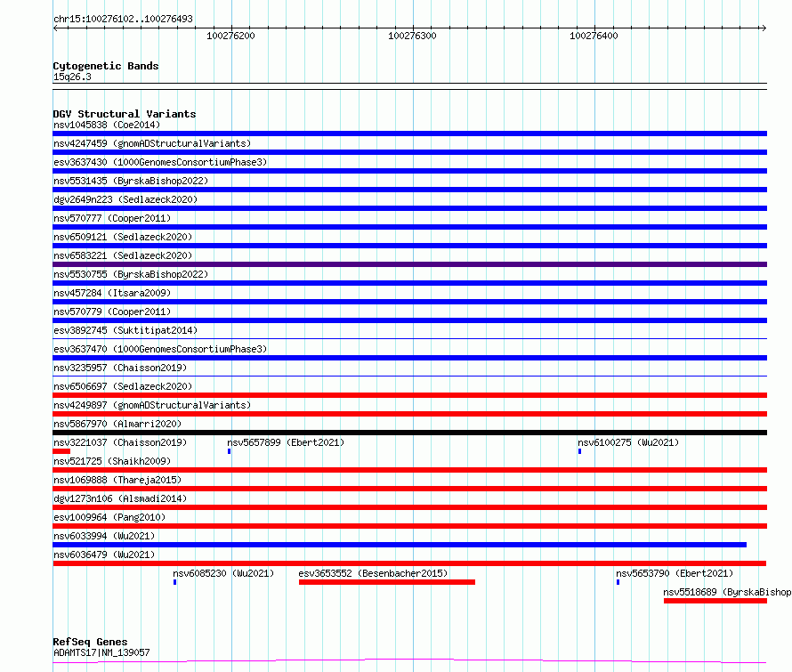Click the Cytogenetic Bands track title
Screen dimensions: 792x672
click(x=106, y=66)
